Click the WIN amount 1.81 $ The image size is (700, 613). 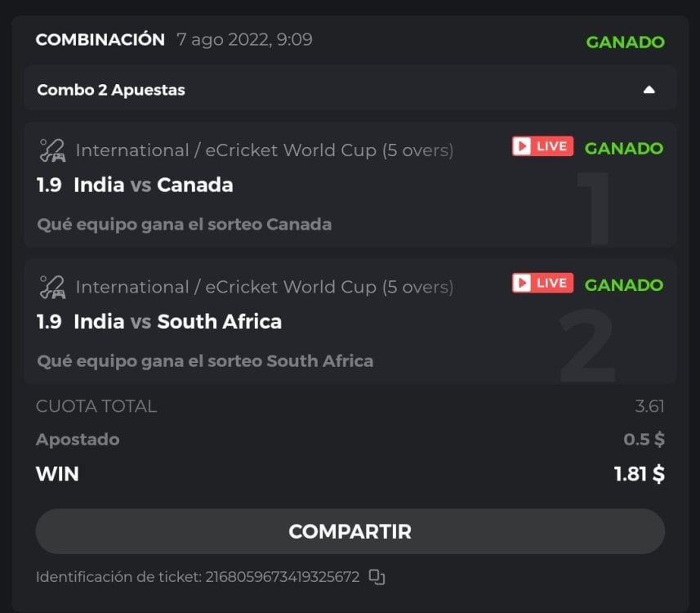tap(639, 474)
